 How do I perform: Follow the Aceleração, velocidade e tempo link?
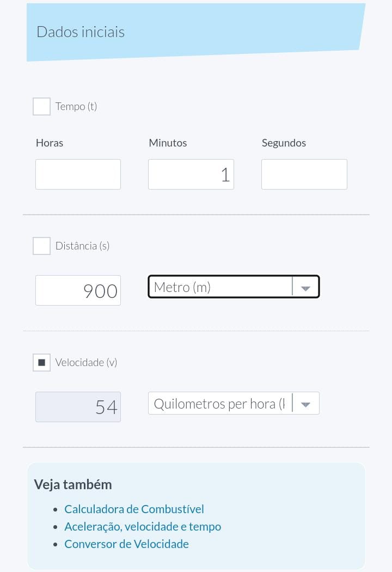[x=143, y=526]
